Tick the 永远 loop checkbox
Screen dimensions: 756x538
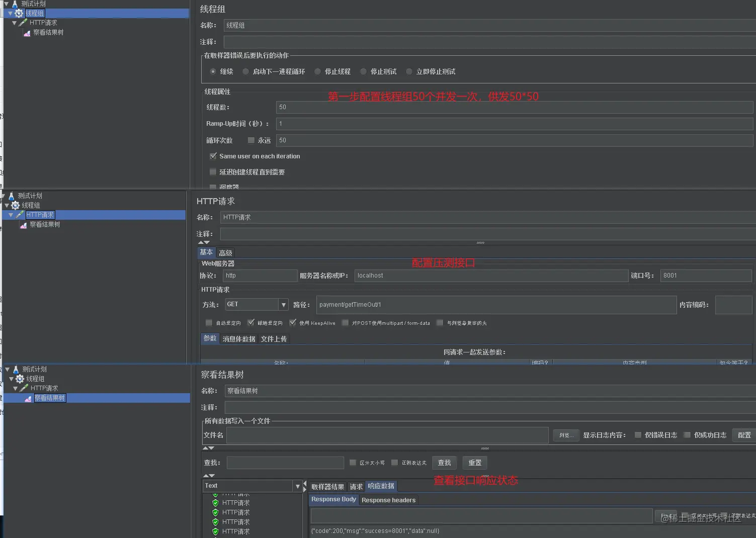(251, 140)
